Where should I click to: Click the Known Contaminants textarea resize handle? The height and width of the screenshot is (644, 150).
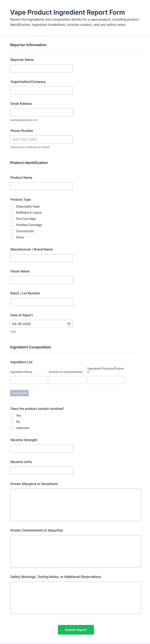(x=140, y=566)
